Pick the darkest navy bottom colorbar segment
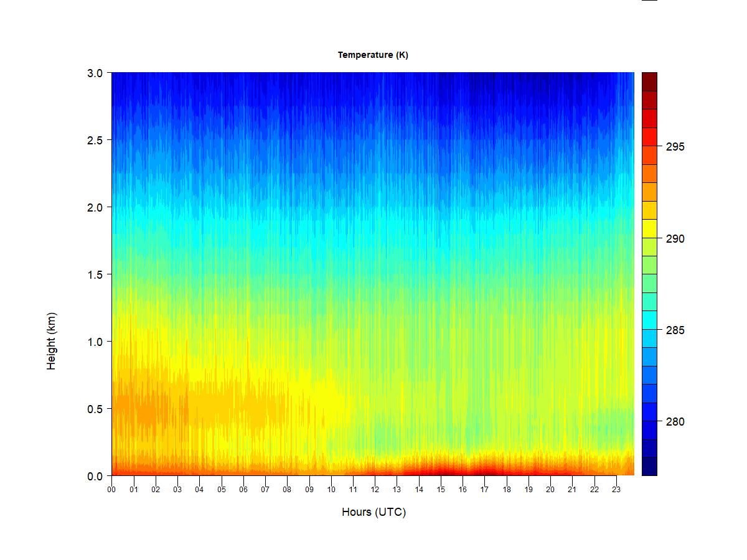 [649, 467]
